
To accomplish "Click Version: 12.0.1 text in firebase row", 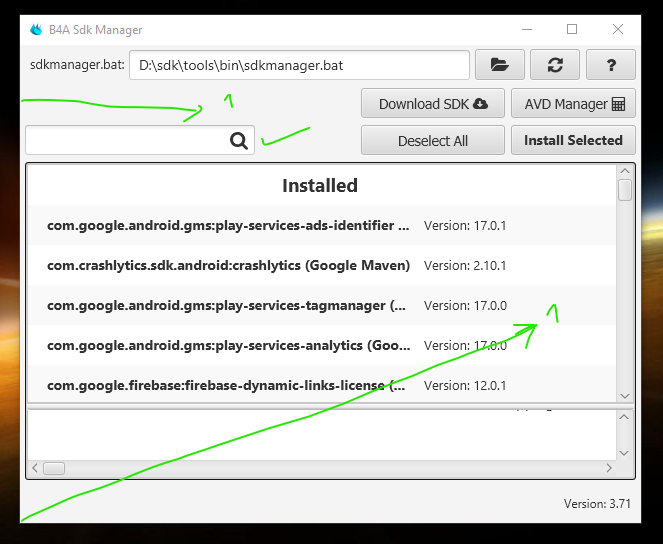I will 465,385.
